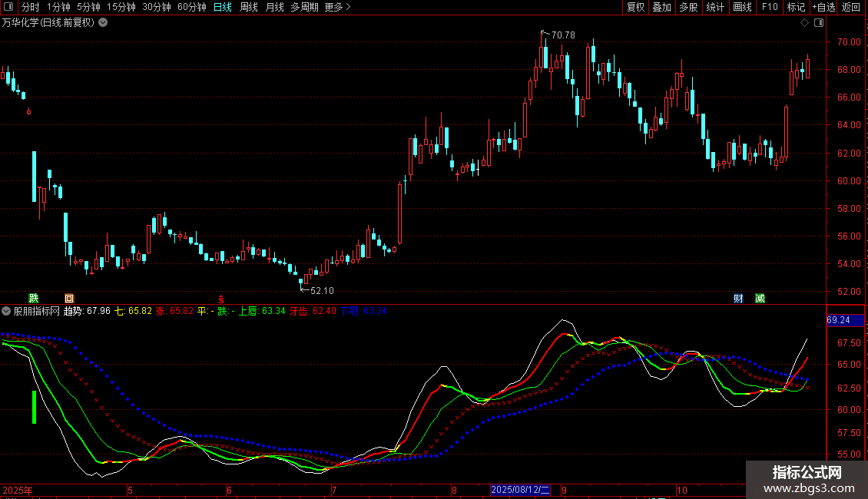Image resolution: width=868 pixels, height=499 pixels.
Task: Switch to 周线 weekly chart
Action: click(249, 7)
